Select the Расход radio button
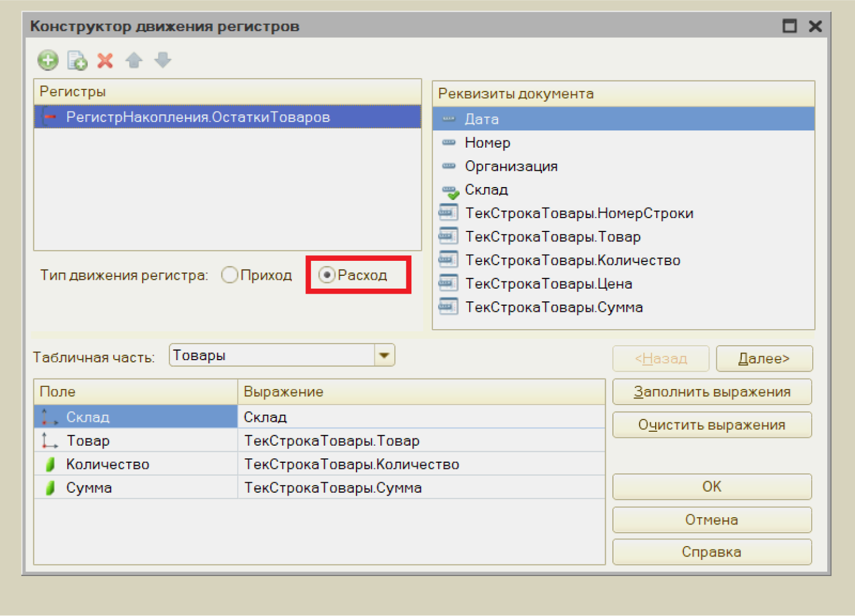 click(x=326, y=275)
